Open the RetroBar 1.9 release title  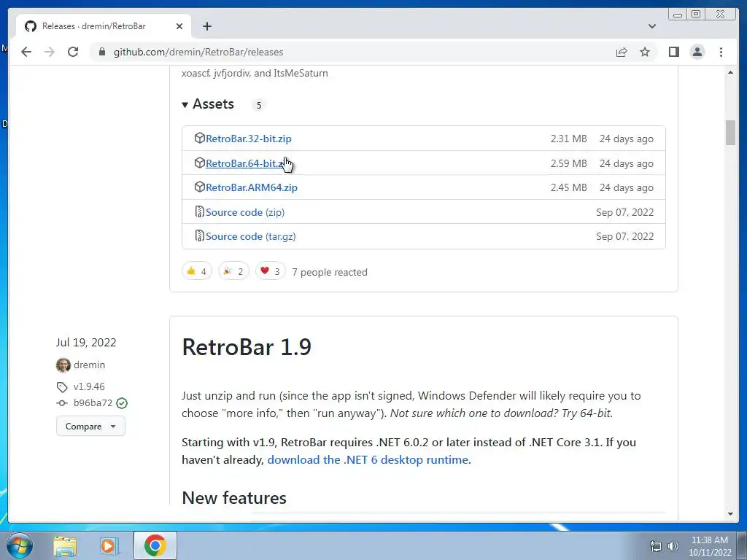point(247,346)
